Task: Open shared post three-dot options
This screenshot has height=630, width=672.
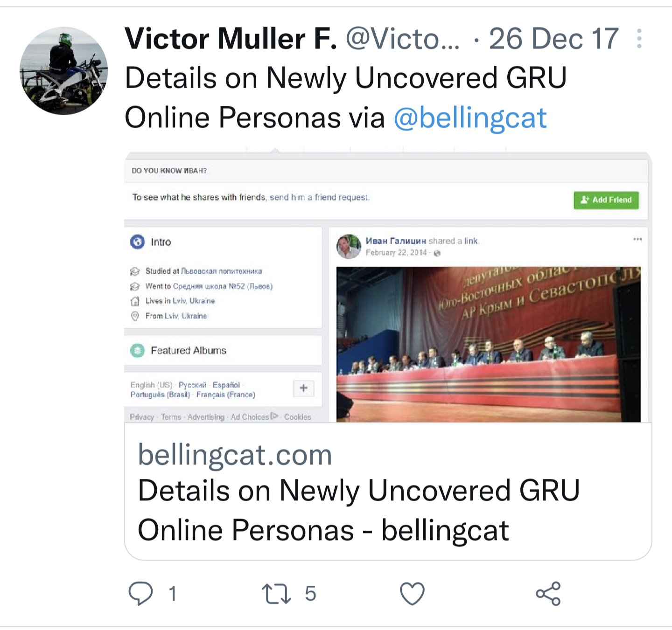Action: [x=637, y=239]
